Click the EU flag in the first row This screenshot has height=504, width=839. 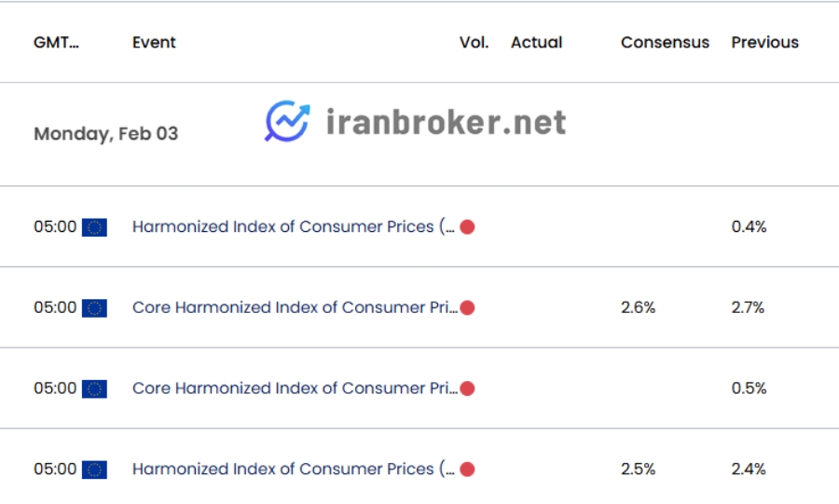[x=94, y=227]
